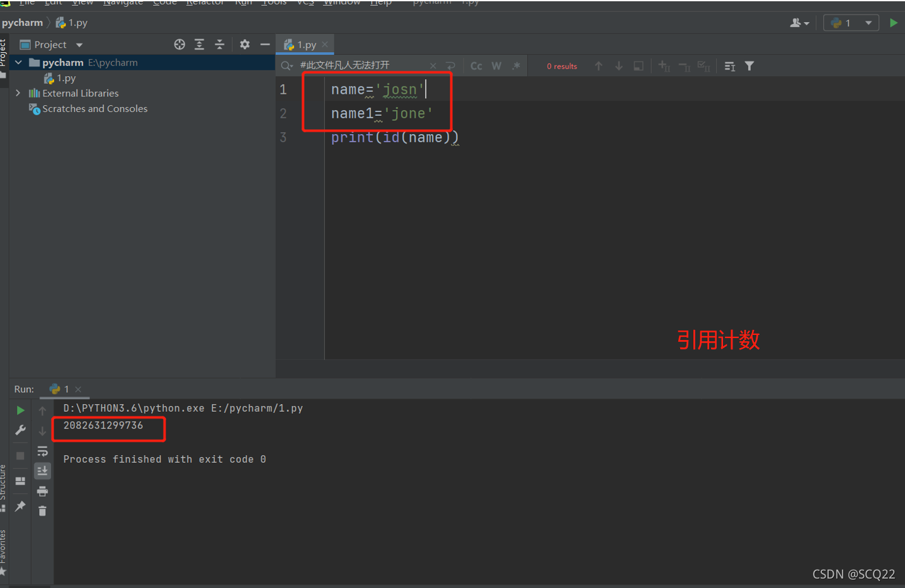The width and height of the screenshot is (905, 588).
Task: Click the 0 results text
Action: click(562, 66)
